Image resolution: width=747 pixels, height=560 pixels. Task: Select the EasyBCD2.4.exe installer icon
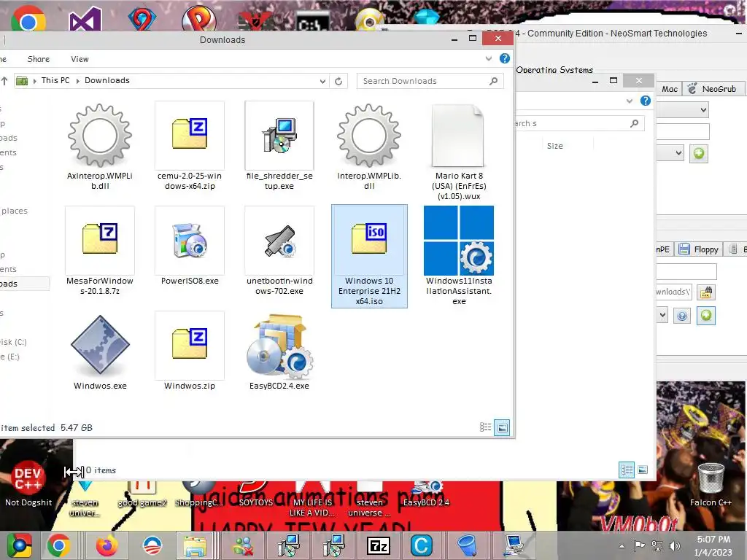(279, 345)
